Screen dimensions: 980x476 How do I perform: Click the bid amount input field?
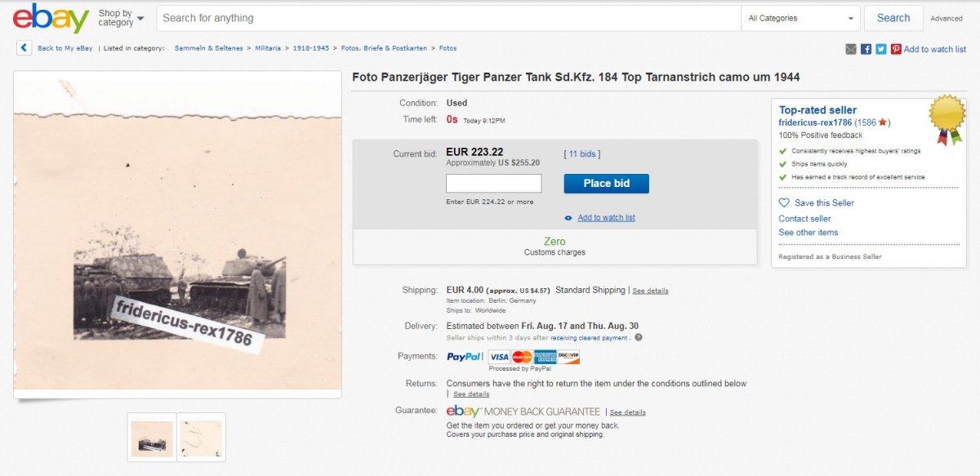coord(493,184)
